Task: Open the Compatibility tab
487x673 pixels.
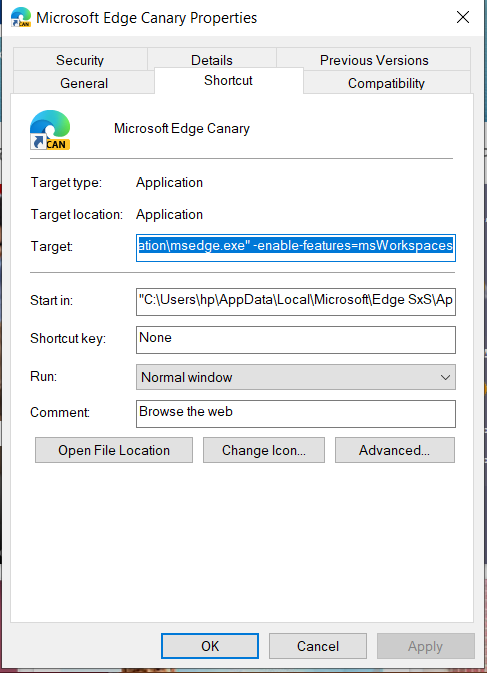Action: [386, 83]
